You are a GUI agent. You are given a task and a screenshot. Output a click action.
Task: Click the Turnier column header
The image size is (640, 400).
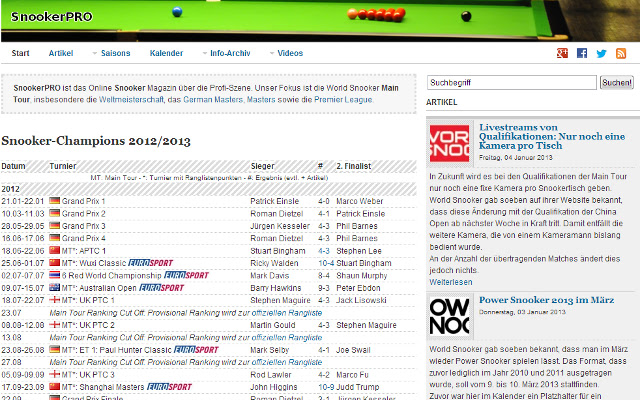coord(63,166)
